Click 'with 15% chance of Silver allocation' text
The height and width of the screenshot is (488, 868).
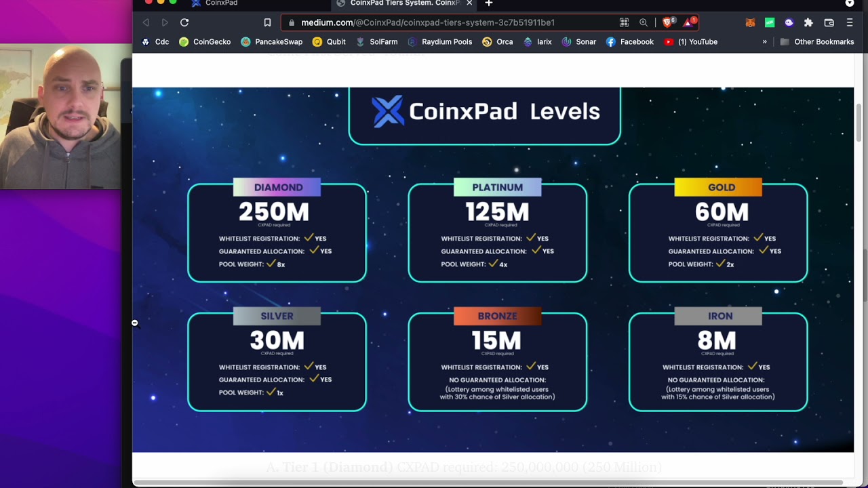(717, 397)
